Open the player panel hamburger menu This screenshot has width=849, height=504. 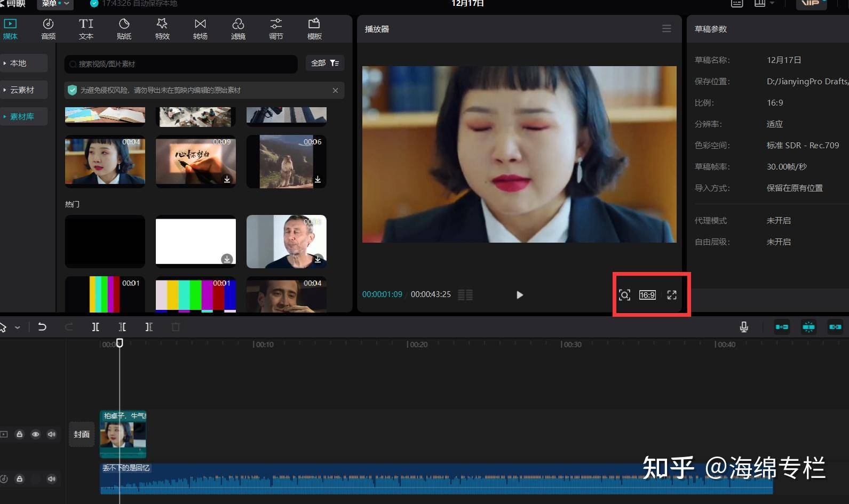666,29
